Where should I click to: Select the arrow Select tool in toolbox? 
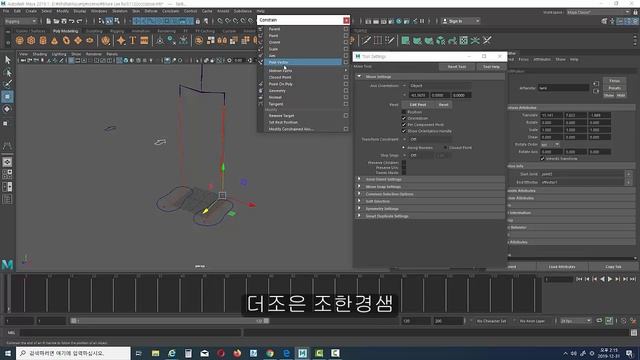pyautogui.click(x=7, y=60)
